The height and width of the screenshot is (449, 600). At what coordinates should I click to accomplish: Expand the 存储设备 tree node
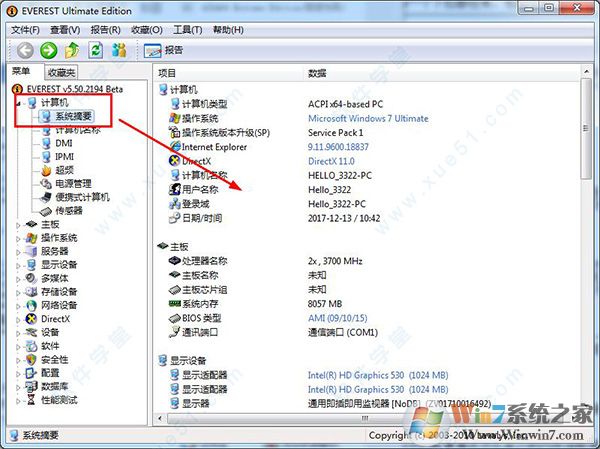point(18,292)
